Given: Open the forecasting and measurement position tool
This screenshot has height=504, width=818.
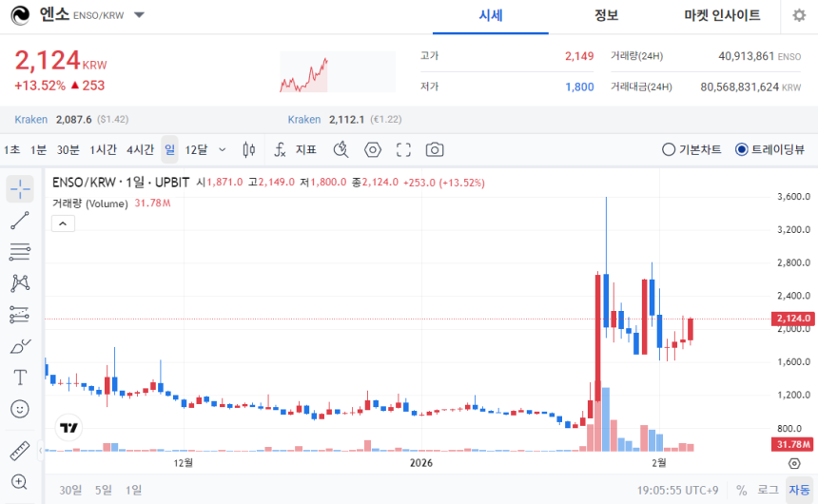Looking at the screenshot, I should 20,315.
